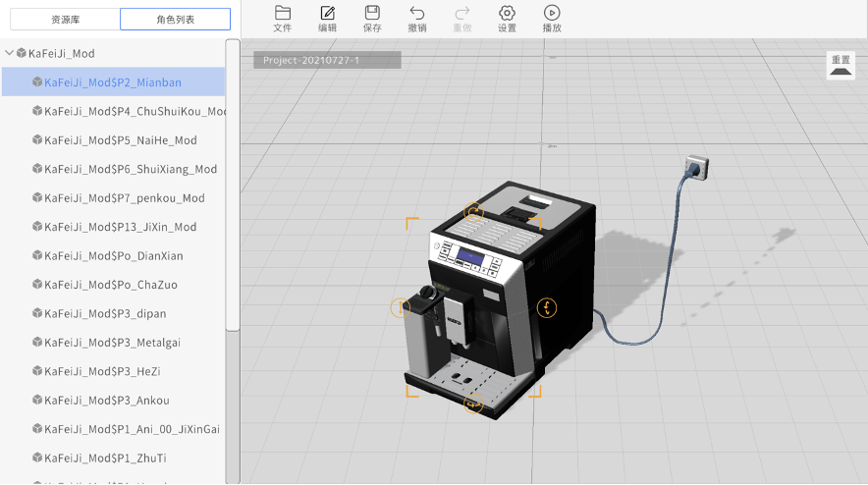Select KaFeiJi_Mod$P6_ShuiXiang_Mod item
This screenshot has height=485, width=868.
113,169
